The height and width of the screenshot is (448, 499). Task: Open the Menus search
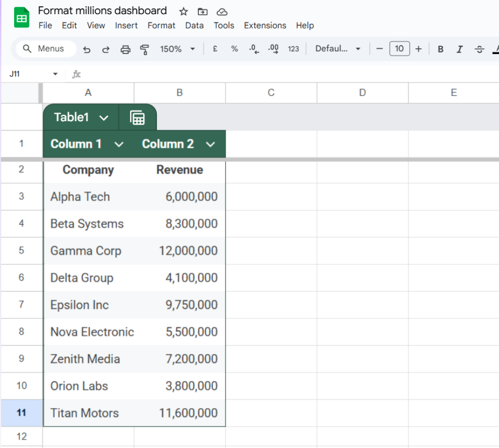click(45, 49)
